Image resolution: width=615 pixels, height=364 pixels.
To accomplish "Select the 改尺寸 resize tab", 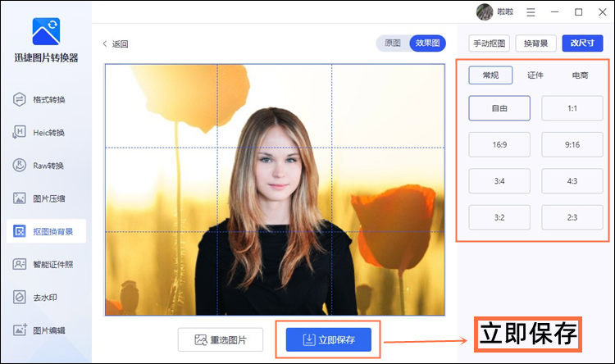I will tap(582, 43).
